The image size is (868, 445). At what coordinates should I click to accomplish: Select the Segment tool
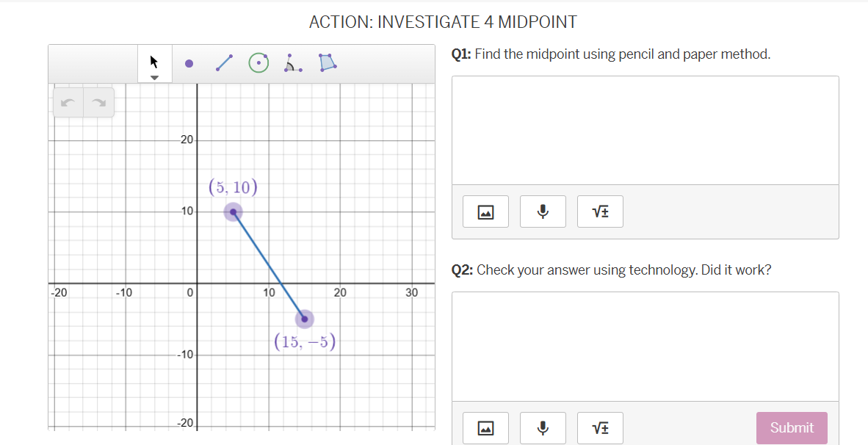click(224, 62)
